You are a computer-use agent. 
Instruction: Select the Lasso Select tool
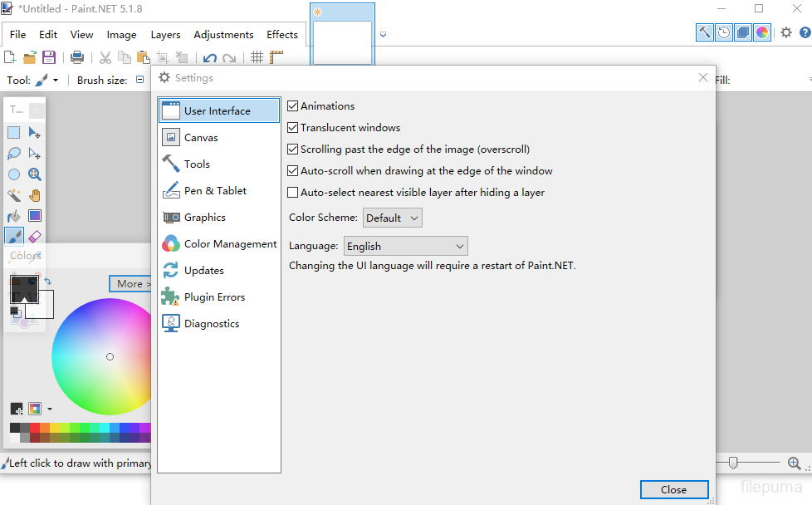point(14,154)
